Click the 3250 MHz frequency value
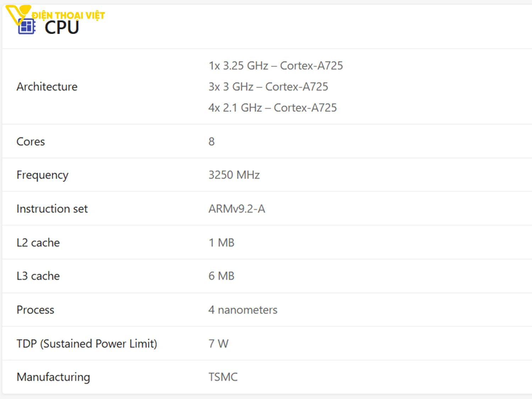The height and width of the screenshot is (399, 532). click(x=234, y=175)
